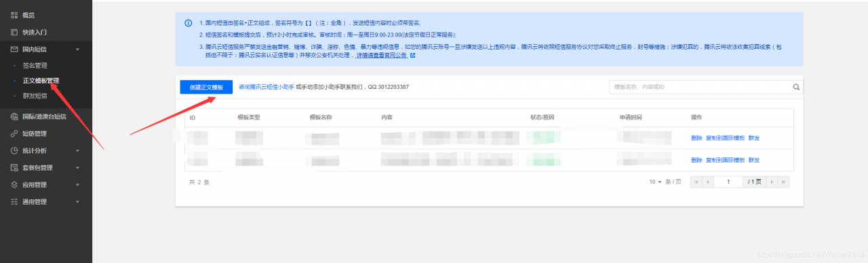Expand the 统计分析 menu arrow
This screenshot has width=868, height=263.
(77, 150)
